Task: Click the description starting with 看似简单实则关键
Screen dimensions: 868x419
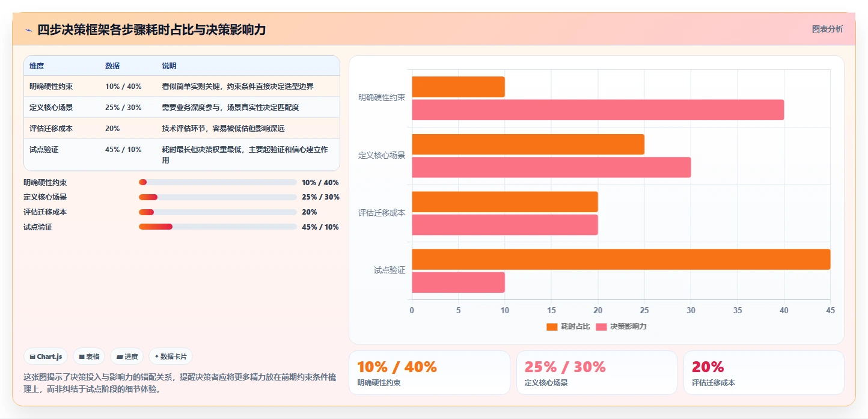Action: pos(237,87)
